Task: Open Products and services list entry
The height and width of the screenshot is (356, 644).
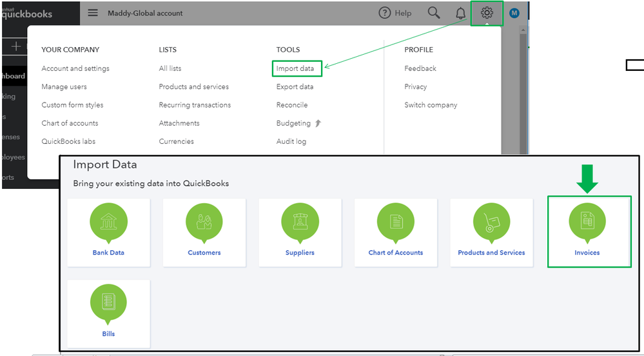Action: click(x=194, y=86)
